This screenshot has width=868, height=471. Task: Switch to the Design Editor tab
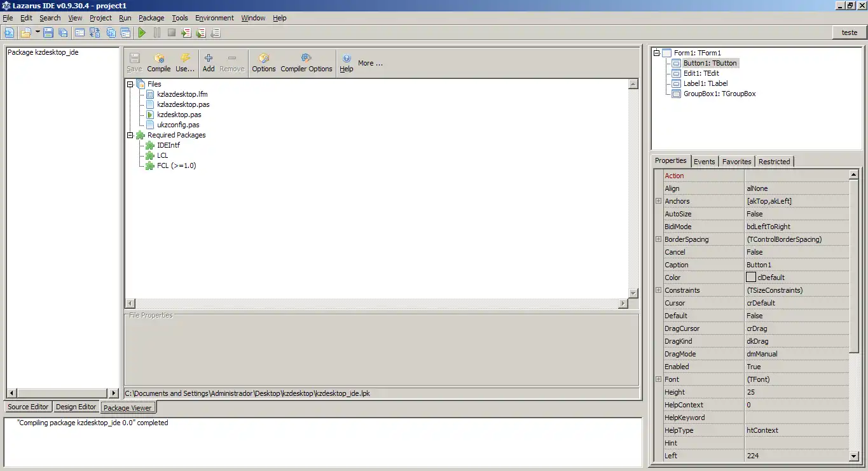point(76,407)
